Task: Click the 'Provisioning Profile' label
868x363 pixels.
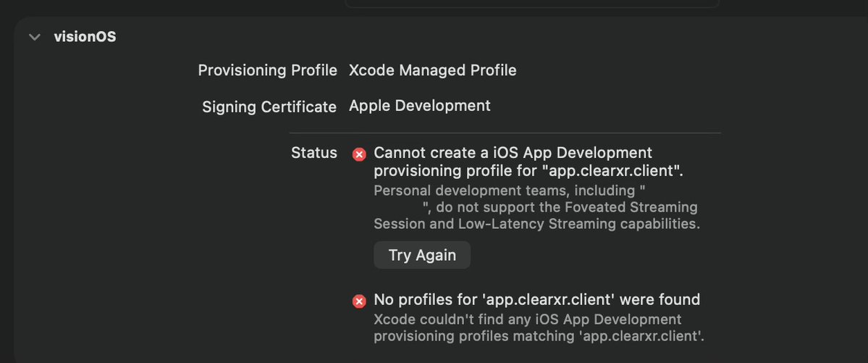Action: coord(267,70)
